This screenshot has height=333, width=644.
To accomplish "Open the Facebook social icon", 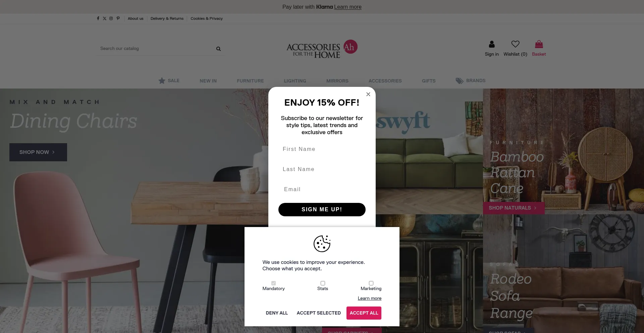I will 98,18.
